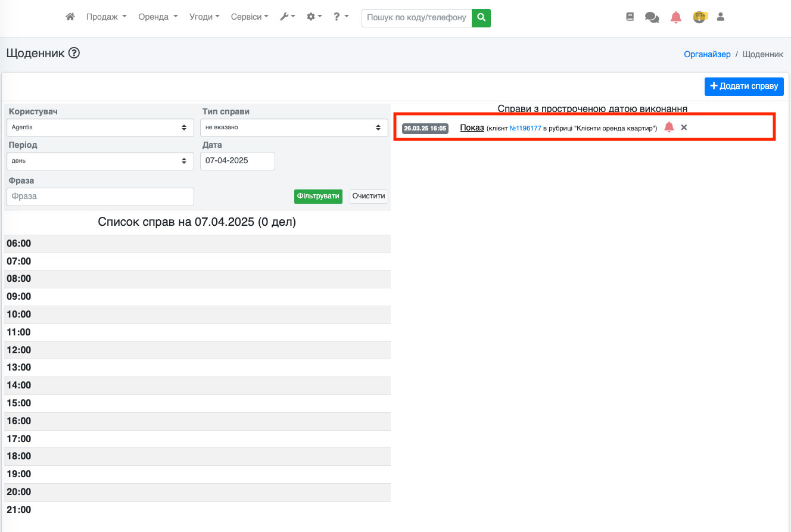Open the gear settings menu
The height and width of the screenshot is (532, 791).
tap(314, 17)
